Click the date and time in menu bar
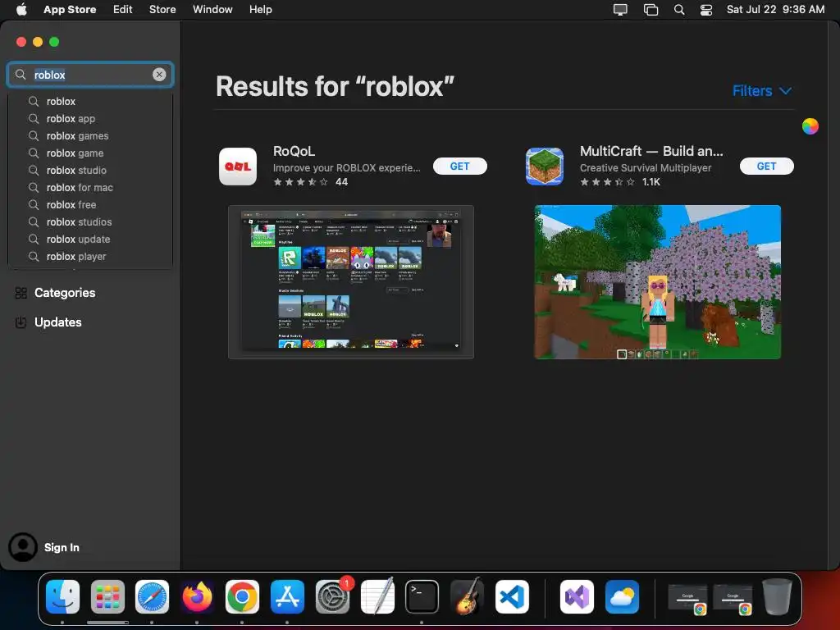The image size is (840, 630). (x=775, y=9)
